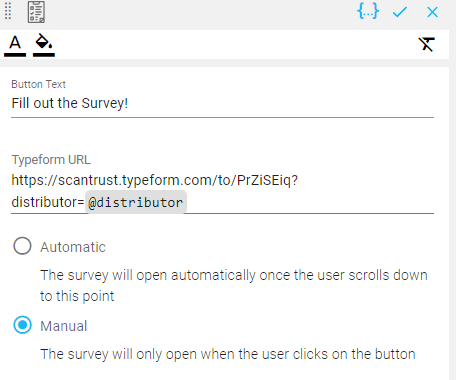Clear formatting with the crossed-out T icon
The image size is (458, 380).
click(427, 44)
